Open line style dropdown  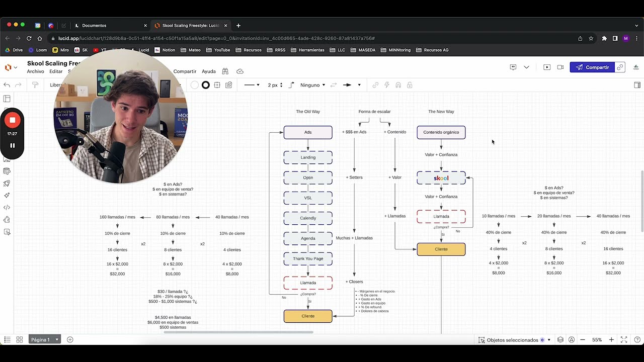(x=252, y=85)
